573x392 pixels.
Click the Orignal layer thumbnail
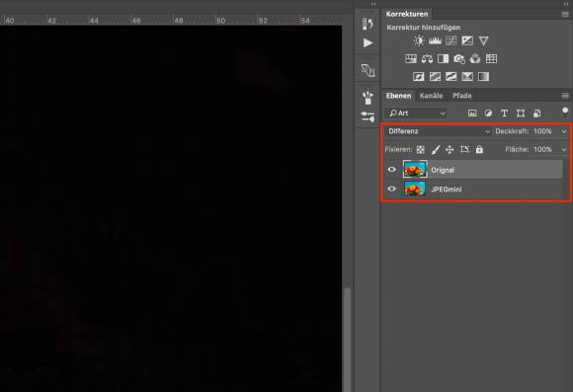click(414, 169)
